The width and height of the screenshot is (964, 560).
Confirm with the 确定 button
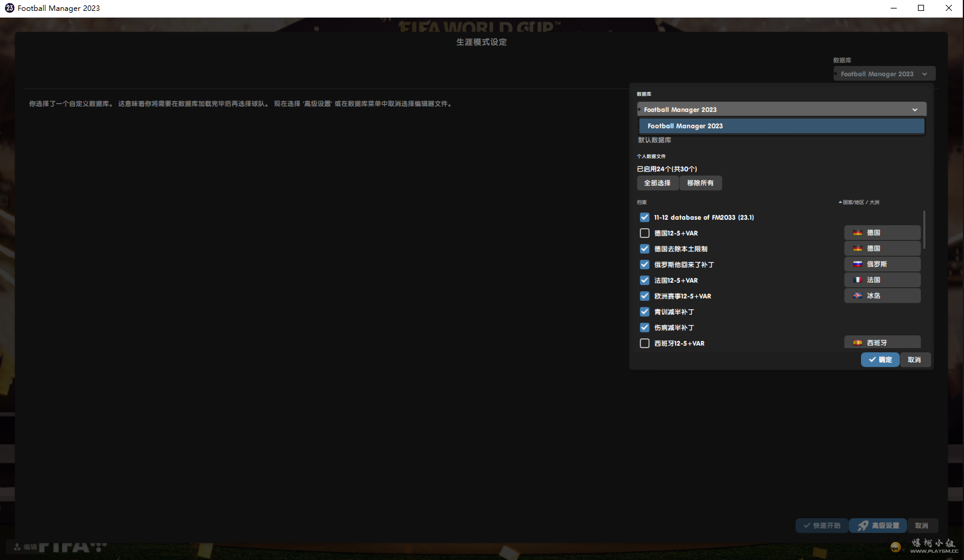[880, 360]
